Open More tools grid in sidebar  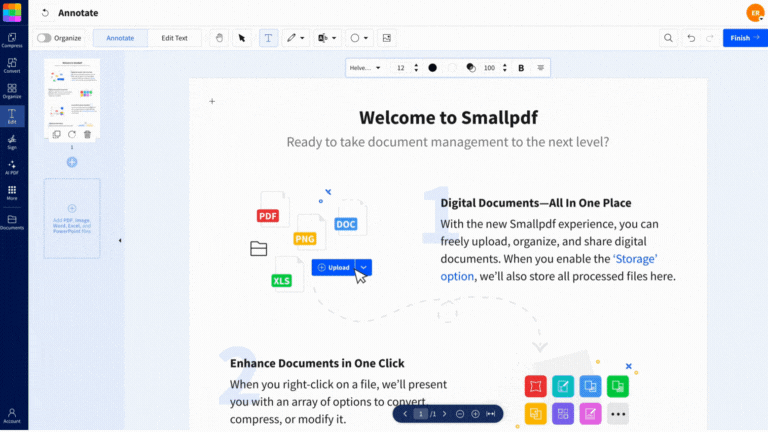12,192
